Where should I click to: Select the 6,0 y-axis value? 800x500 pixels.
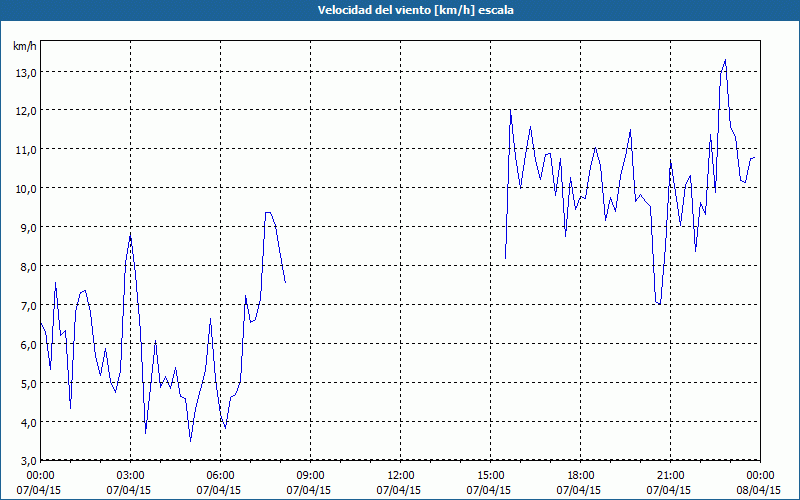click(x=29, y=345)
